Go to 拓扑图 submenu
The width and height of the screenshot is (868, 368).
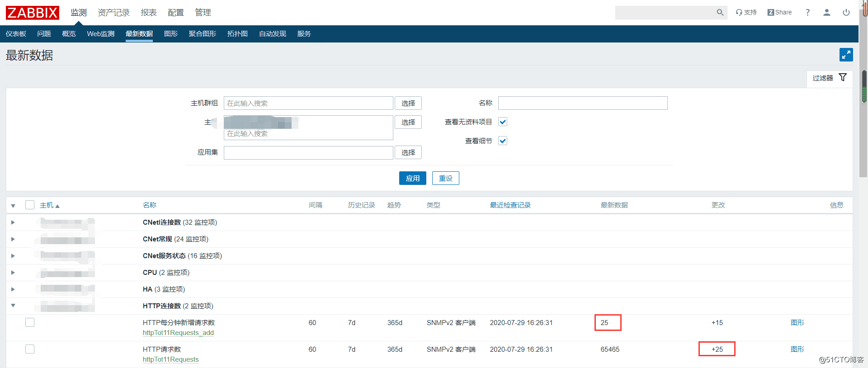point(237,34)
